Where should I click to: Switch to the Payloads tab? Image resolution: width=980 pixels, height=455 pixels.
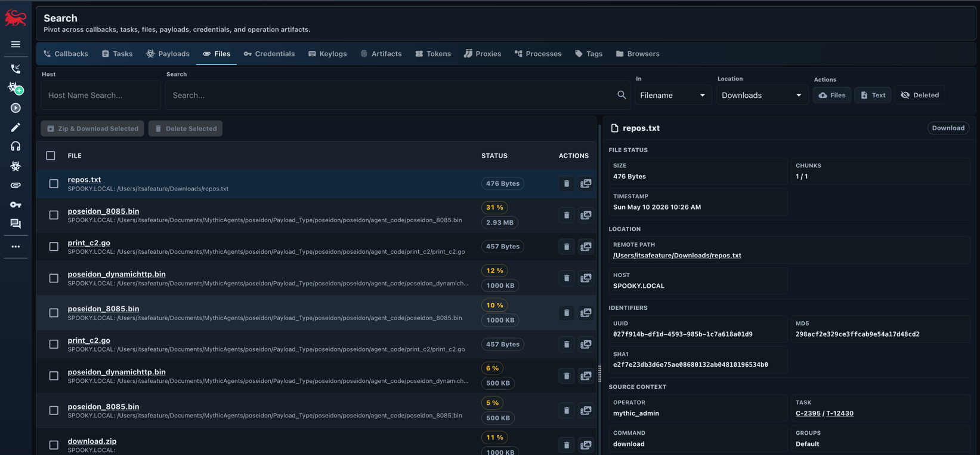click(x=168, y=54)
